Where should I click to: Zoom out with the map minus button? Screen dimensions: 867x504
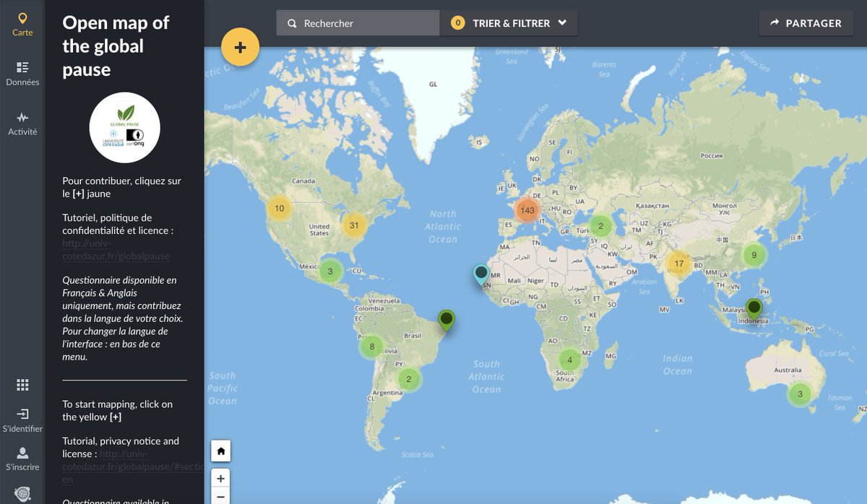(220, 497)
